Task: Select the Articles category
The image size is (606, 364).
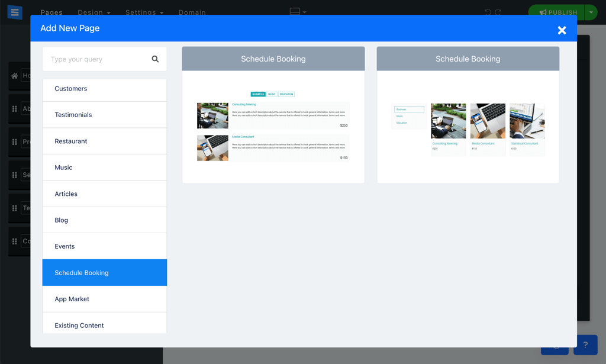Action: tap(104, 194)
